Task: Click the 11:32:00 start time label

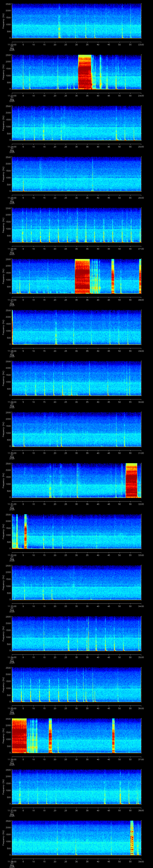Action: 12,555
